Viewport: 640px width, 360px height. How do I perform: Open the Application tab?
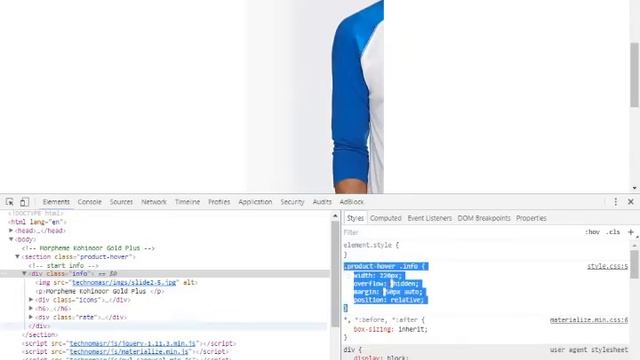pyautogui.click(x=255, y=202)
